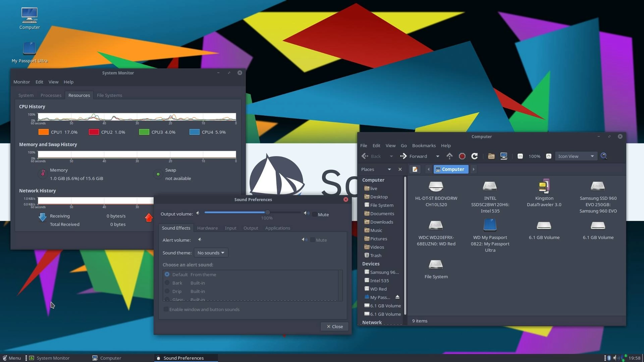Open the Input tab in Sound Preferences
644x362 pixels.
click(x=230, y=228)
